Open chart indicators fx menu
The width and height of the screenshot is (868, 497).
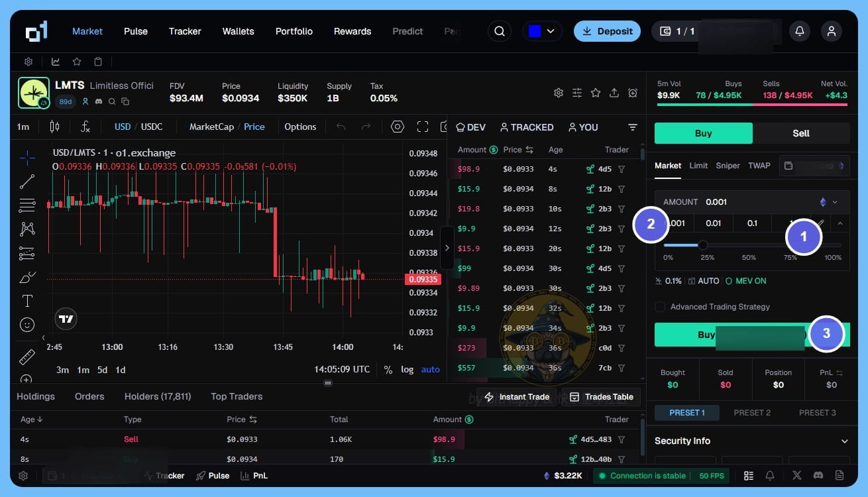pyautogui.click(x=85, y=127)
